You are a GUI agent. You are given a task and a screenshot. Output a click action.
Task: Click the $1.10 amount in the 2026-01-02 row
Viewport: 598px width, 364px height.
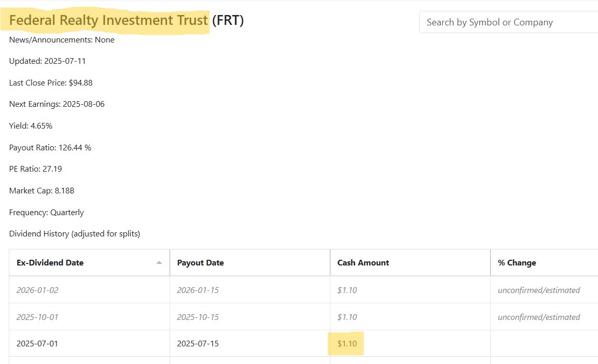pyautogui.click(x=347, y=290)
